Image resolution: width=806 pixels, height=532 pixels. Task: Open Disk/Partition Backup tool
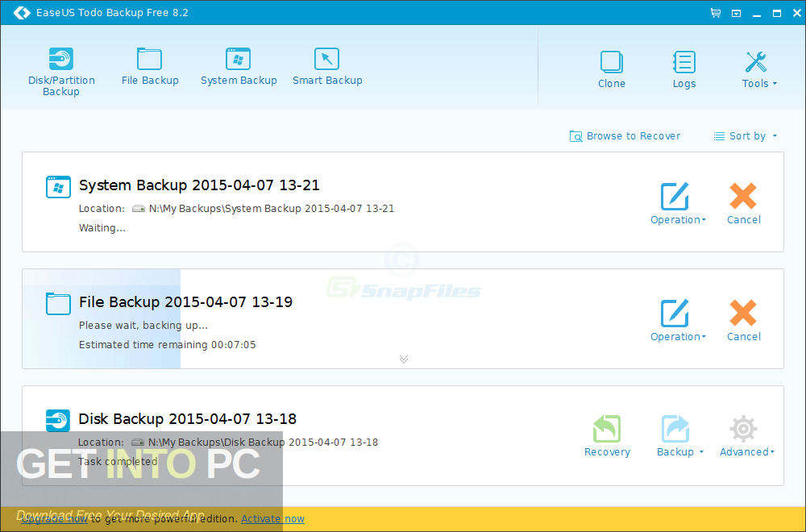pyautogui.click(x=61, y=72)
